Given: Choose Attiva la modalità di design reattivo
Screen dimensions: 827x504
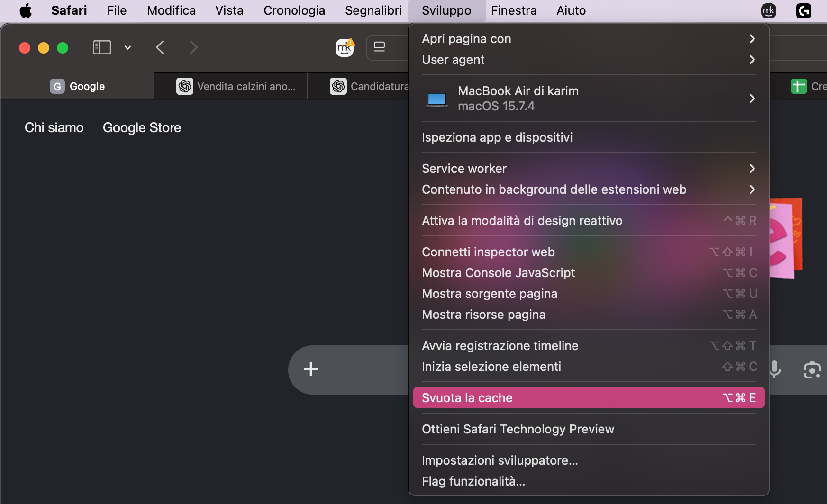Looking at the screenshot, I should (x=589, y=221).
